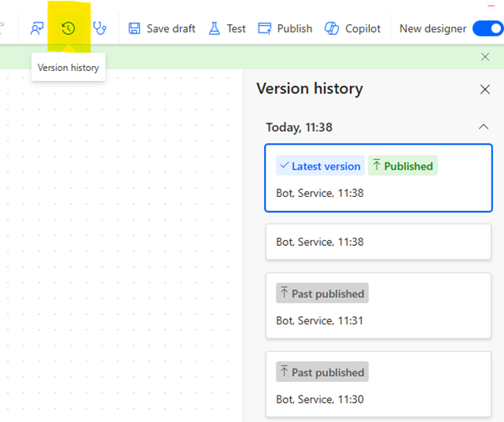504x422 pixels.
Task: Dismiss the green notification banner
Action: pyautogui.click(x=485, y=57)
